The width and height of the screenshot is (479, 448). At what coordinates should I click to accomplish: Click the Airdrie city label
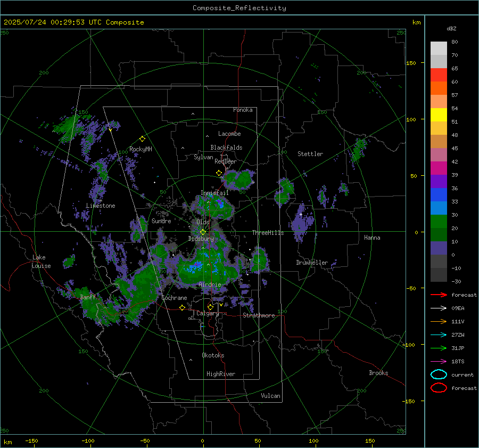(210, 284)
